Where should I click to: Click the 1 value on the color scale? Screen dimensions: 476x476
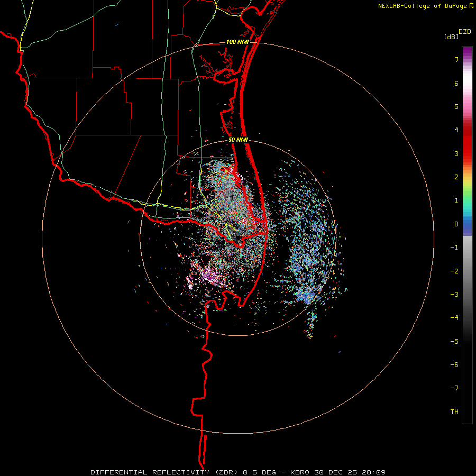[x=456, y=200]
